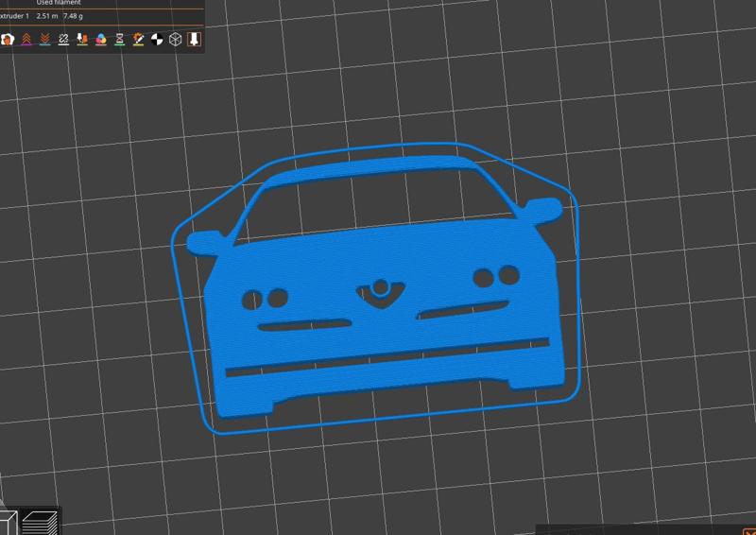Toggle the Wipe moves visibility icon
Image resolution: width=756 pixels, height=535 pixels.
click(x=8, y=39)
